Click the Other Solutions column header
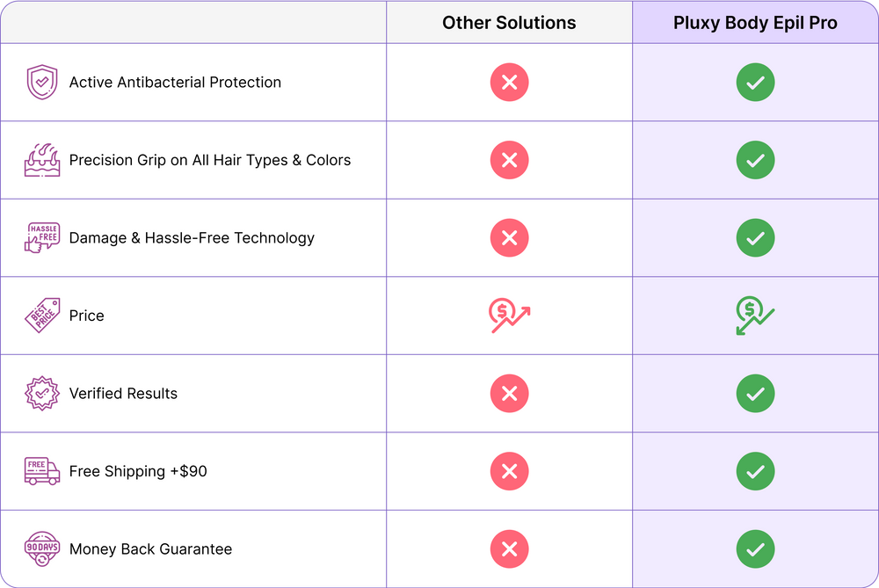 [509, 23]
